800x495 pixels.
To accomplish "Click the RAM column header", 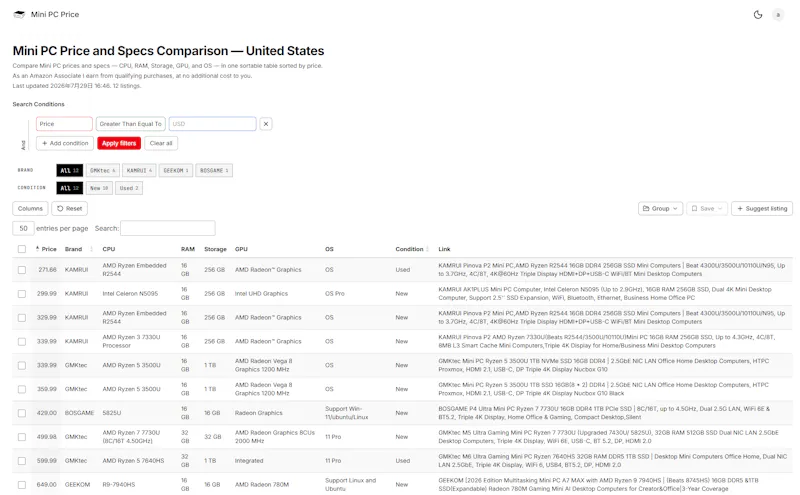I will tap(188, 249).
